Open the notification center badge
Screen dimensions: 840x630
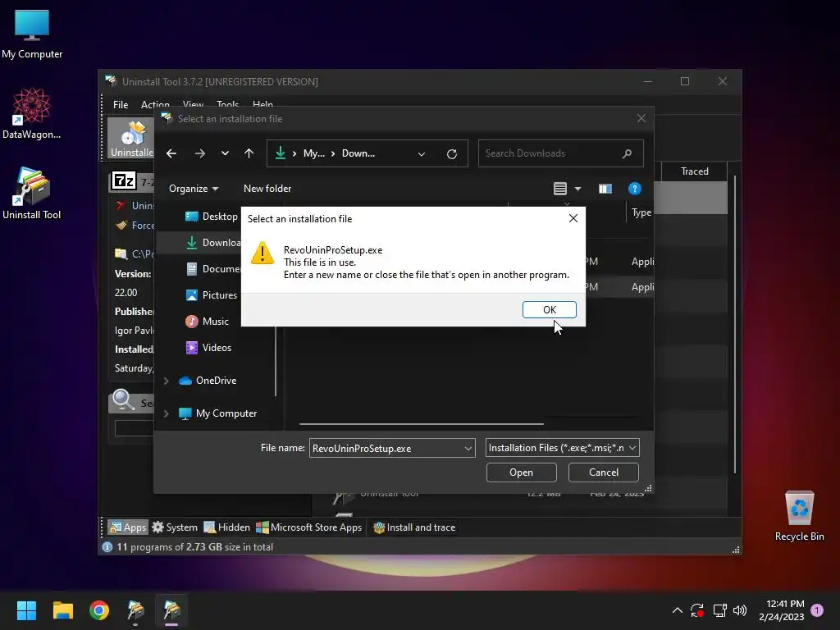tap(817, 610)
